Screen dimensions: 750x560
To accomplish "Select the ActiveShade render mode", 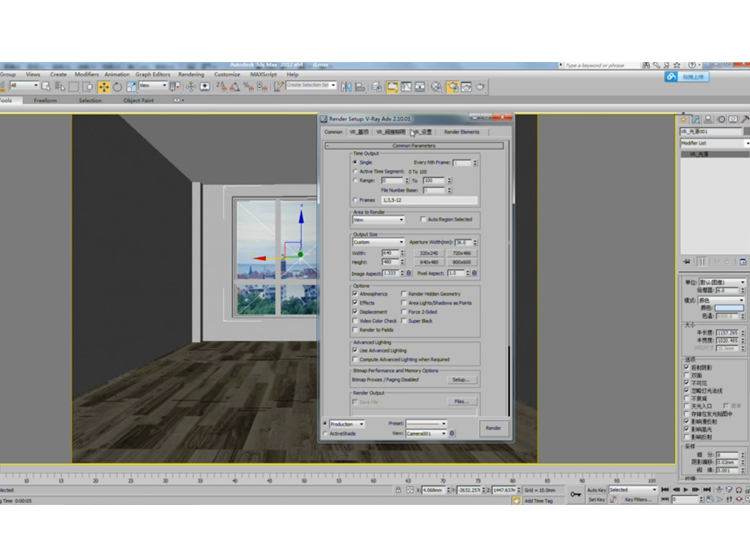I will pos(326,434).
